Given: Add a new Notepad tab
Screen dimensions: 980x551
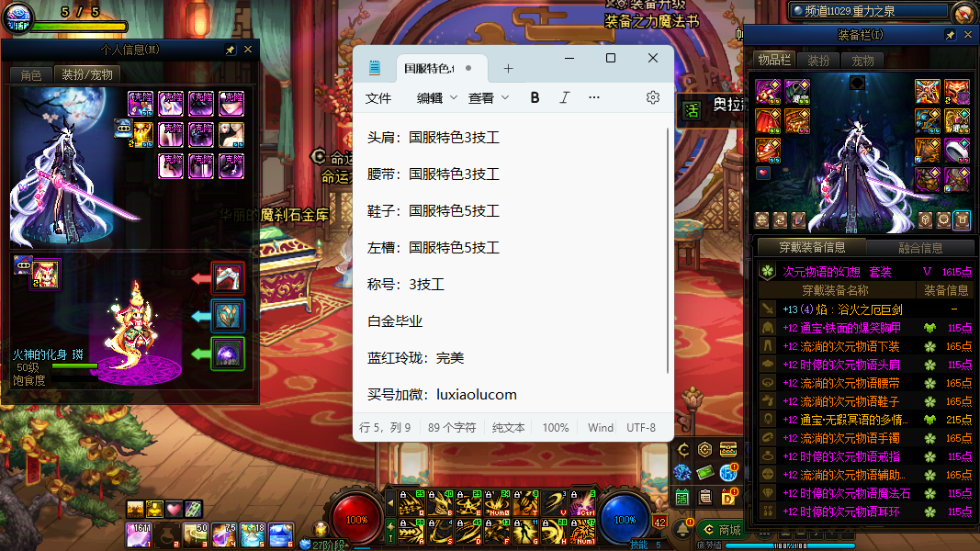Looking at the screenshot, I should pos(508,69).
